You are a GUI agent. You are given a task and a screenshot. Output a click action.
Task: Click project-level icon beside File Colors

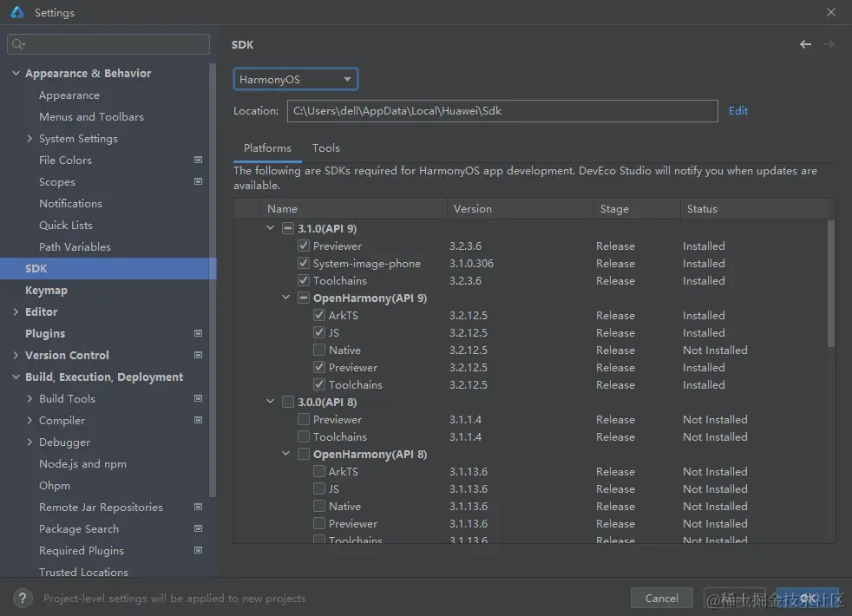(x=198, y=161)
